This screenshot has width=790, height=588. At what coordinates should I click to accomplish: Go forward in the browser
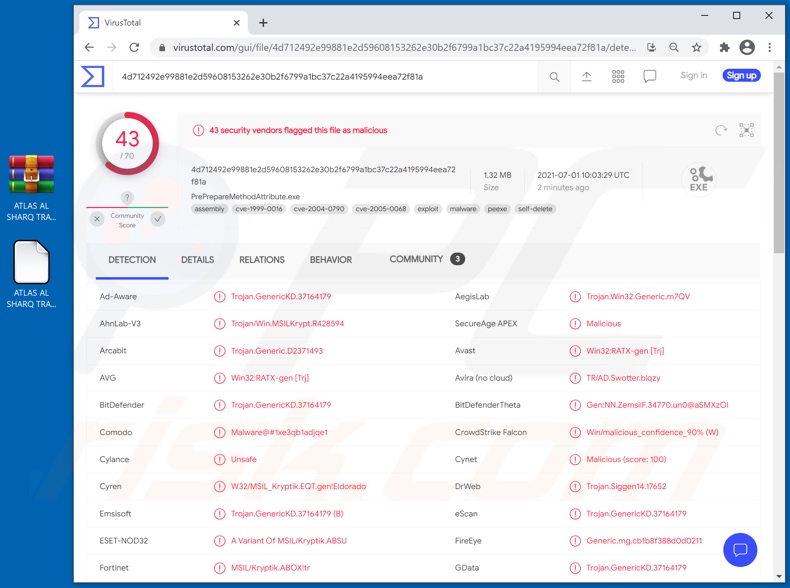(111, 47)
